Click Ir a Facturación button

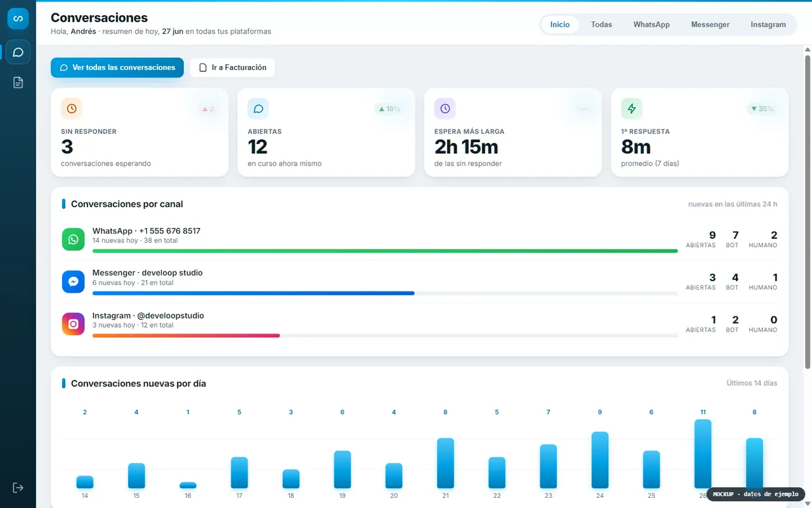pyautogui.click(x=233, y=67)
